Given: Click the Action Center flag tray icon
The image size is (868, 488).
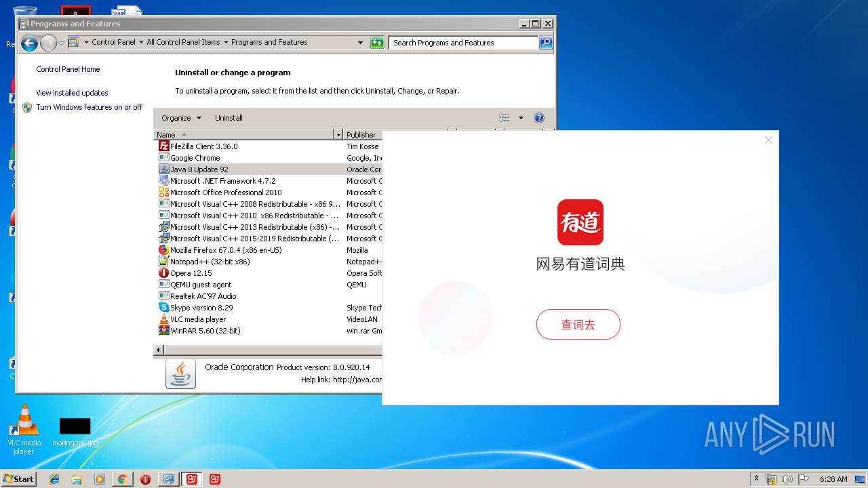Looking at the screenshot, I should click(x=803, y=479).
